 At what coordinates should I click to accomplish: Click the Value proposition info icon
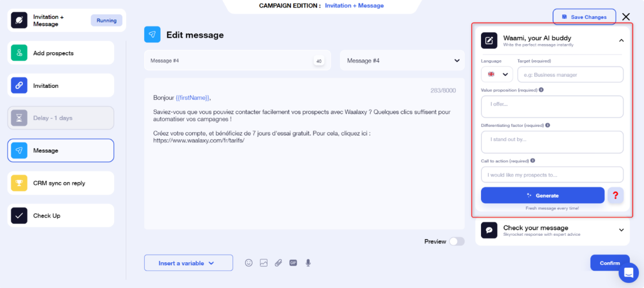[x=541, y=90]
